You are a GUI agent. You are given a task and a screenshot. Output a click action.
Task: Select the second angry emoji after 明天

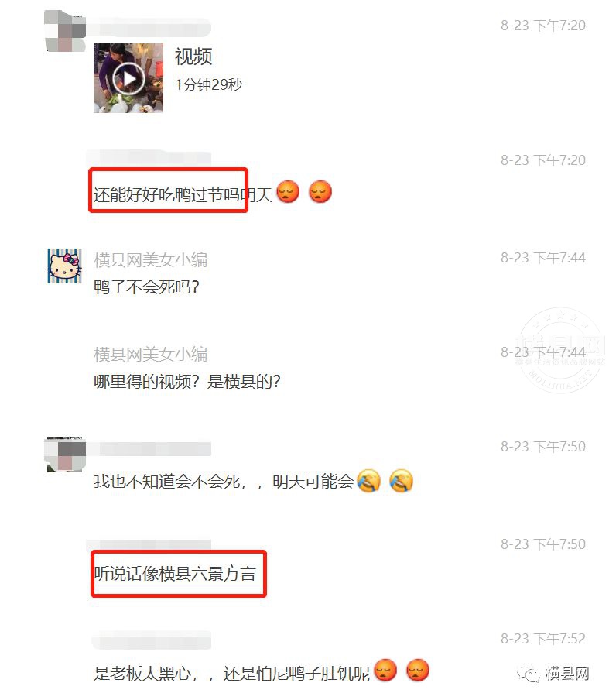(x=320, y=192)
